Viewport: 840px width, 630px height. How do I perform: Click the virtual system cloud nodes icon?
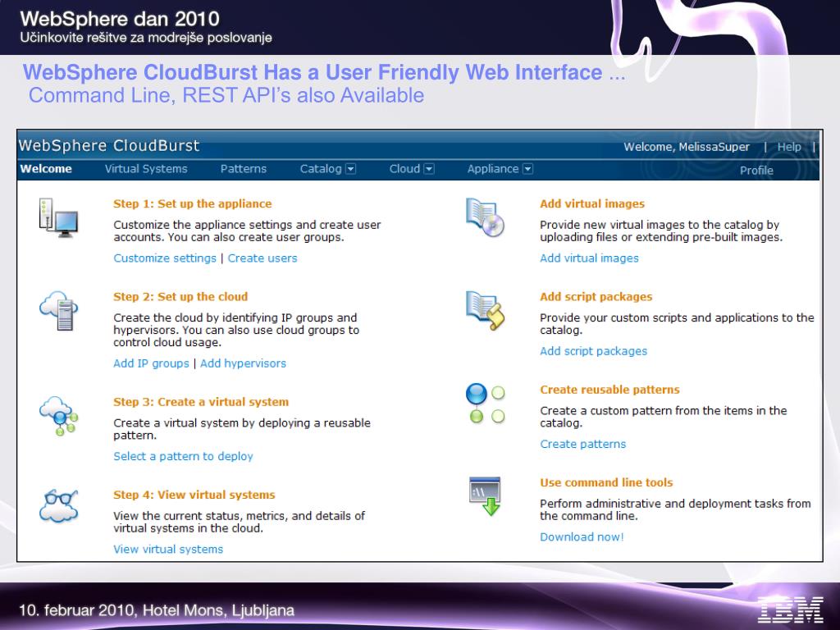pos(58,416)
